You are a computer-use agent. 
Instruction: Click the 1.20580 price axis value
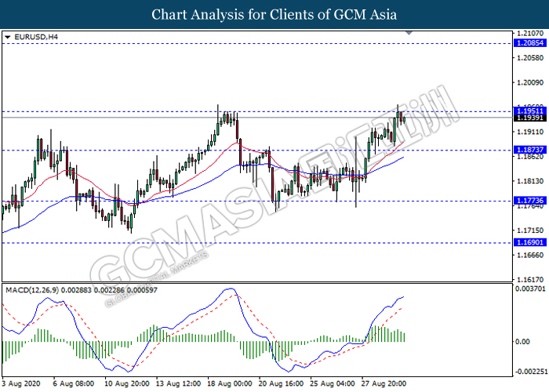[x=530, y=58]
